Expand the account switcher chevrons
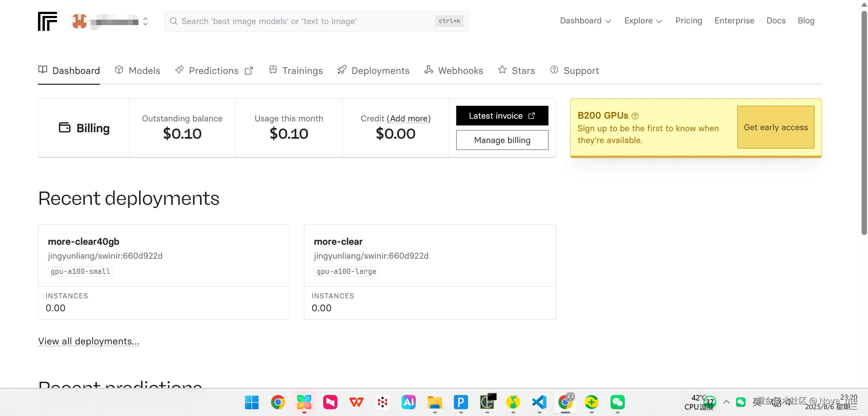 146,21
